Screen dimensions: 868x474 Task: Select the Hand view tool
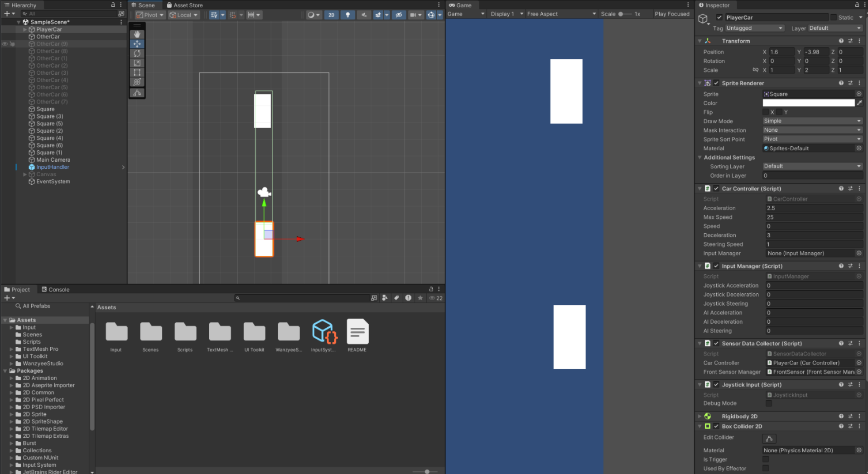point(137,34)
